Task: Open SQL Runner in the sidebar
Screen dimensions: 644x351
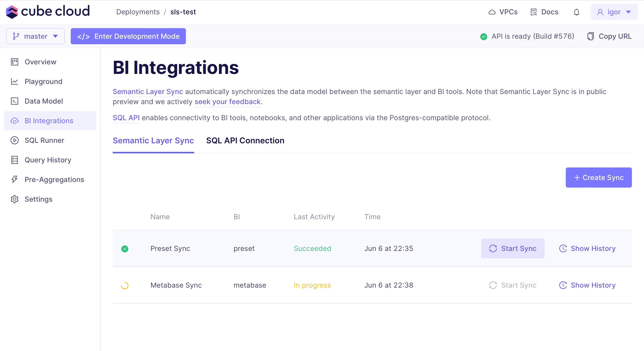Action: point(44,140)
